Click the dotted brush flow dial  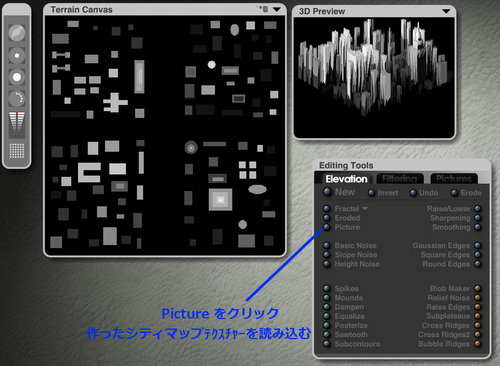coord(17,99)
